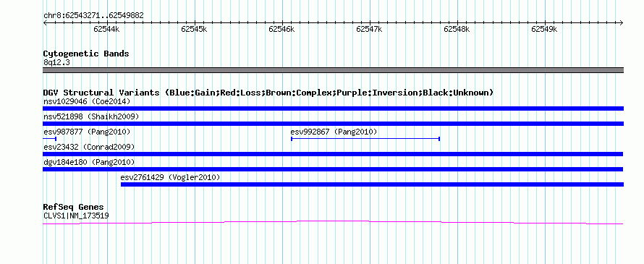Viewport: 644px width, 264px height.
Task: Click the esv992867 thin span line
Action: pos(365,139)
